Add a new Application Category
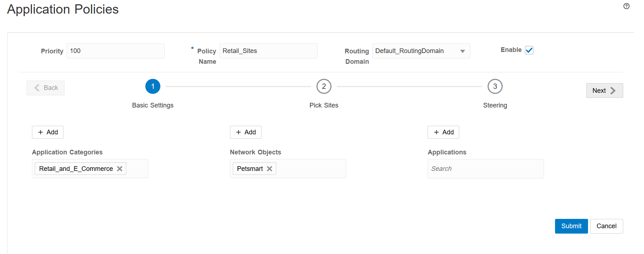The width and height of the screenshot is (644, 254). pos(48,132)
